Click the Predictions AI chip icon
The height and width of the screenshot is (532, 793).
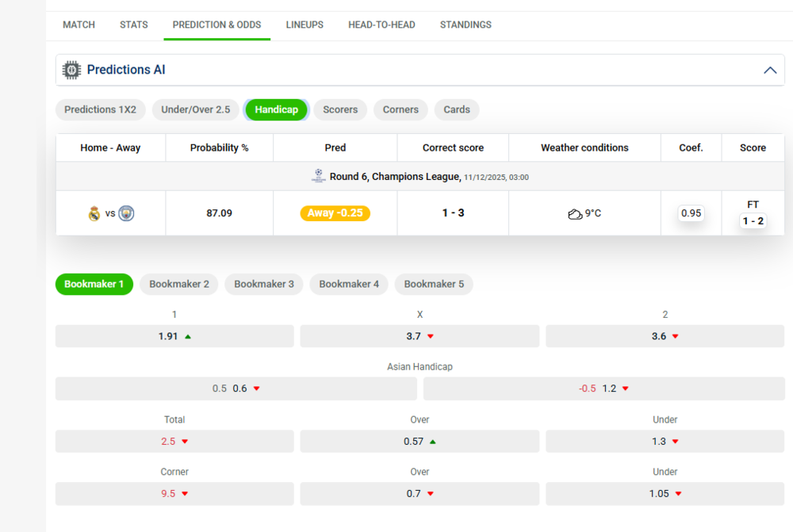(71, 70)
